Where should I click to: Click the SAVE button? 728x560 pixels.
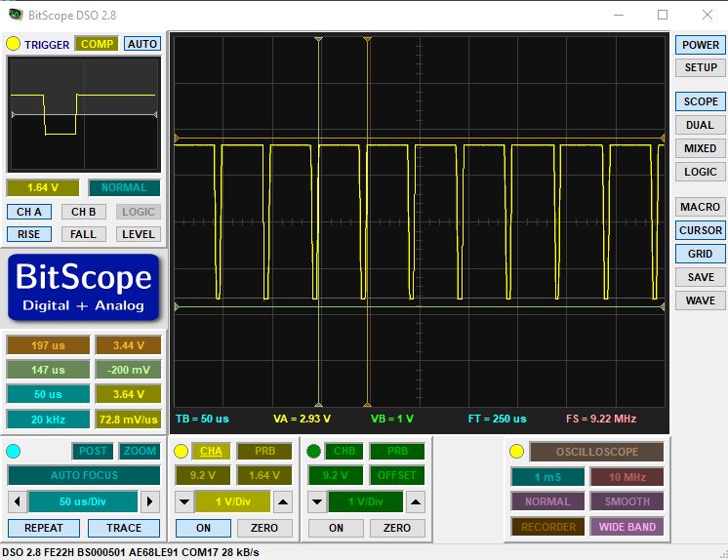(700, 277)
